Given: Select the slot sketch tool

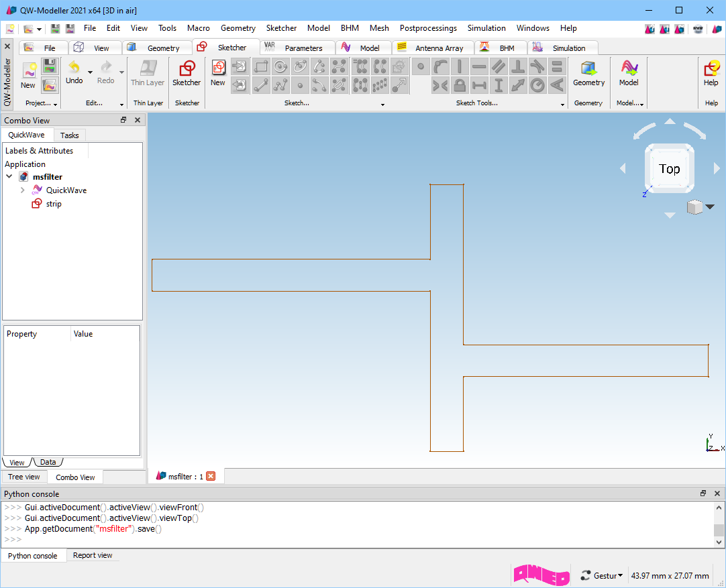Looking at the screenshot, I should 339,85.
